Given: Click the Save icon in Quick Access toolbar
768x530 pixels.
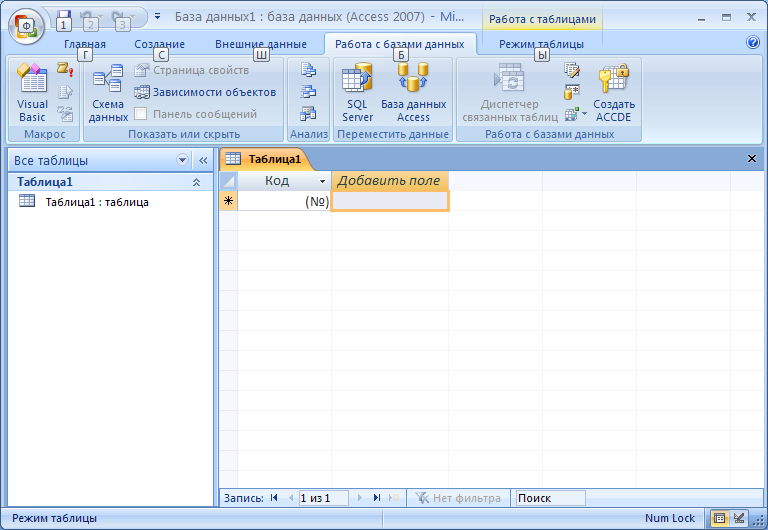Looking at the screenshot, I should point(64,18).
